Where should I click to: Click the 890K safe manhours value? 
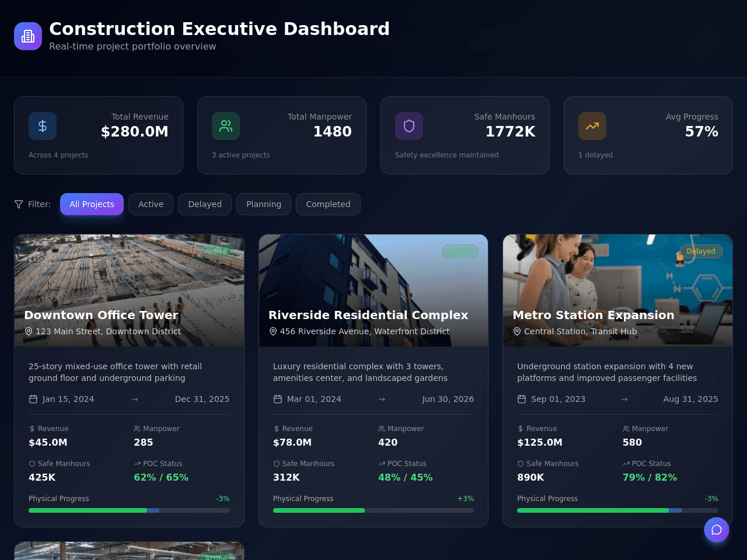pyautogui.click(x=530, y=478)
